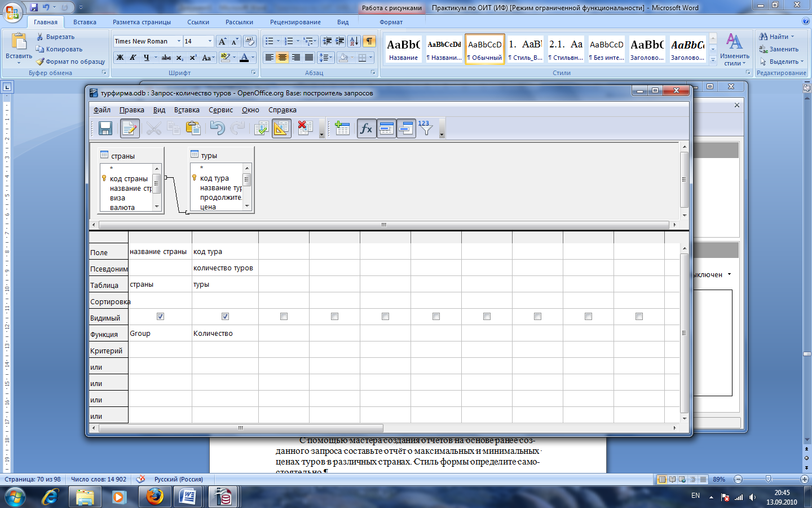Clear the query with the red X icon
This screenshot has width=812, height=508.
(305, 128)
